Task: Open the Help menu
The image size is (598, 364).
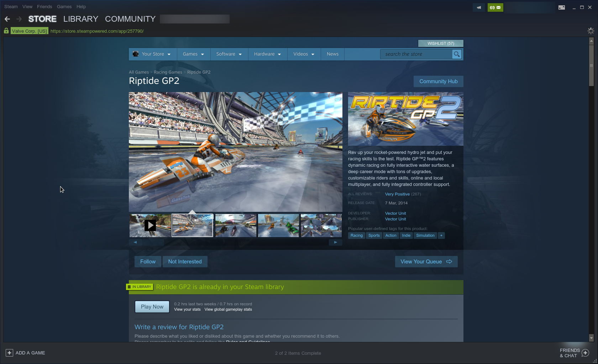Action: [81, 6]
